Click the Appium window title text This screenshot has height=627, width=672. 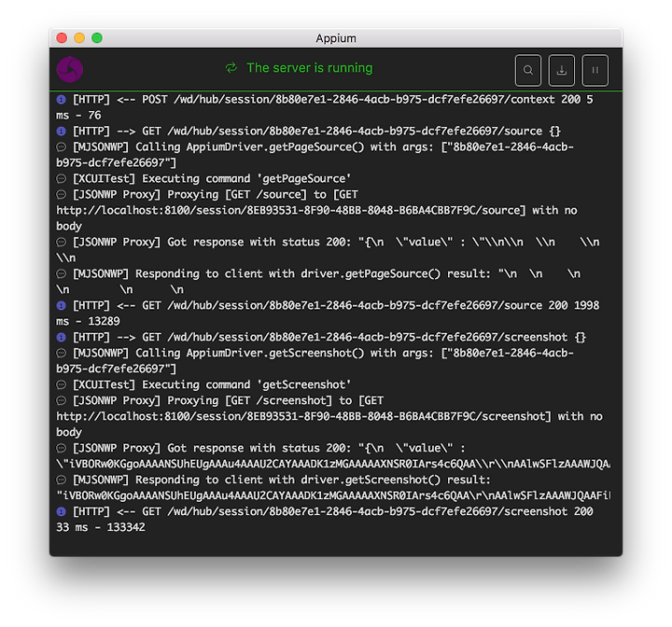coord(336,38)
